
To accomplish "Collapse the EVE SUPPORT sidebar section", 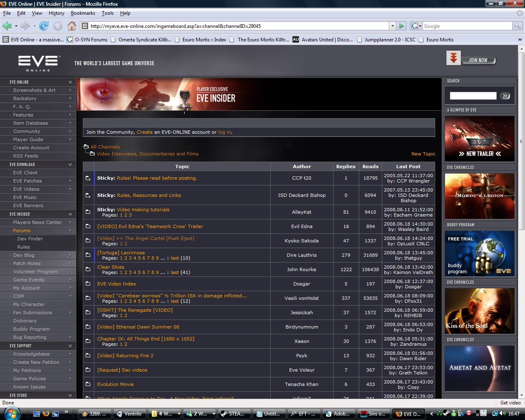I will pyautogui.click(x=70, y=346).
